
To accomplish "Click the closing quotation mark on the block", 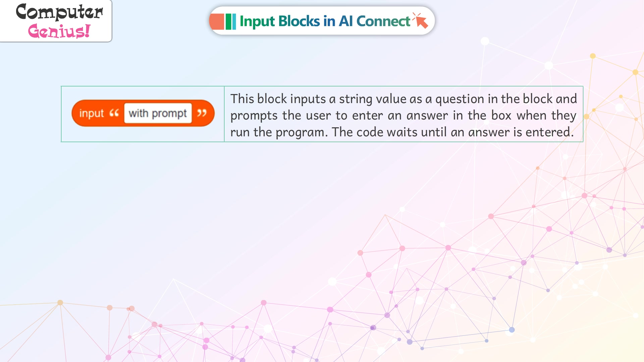I will click(202, 113).
